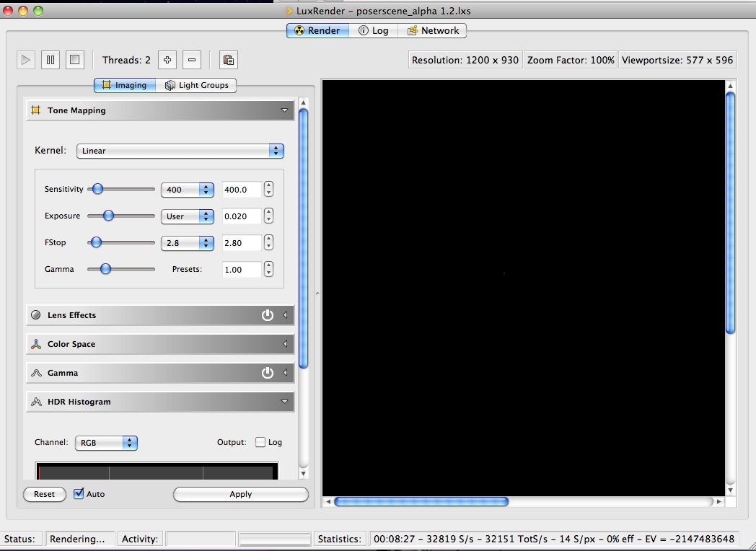Toggle Gamma section power icon
756x551 pixels.
coord(268,373)
